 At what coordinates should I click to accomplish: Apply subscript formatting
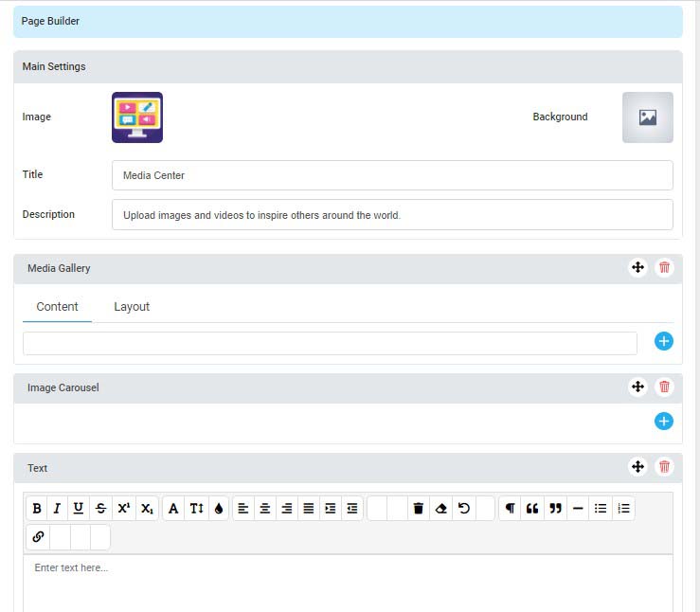pos(147,508)
